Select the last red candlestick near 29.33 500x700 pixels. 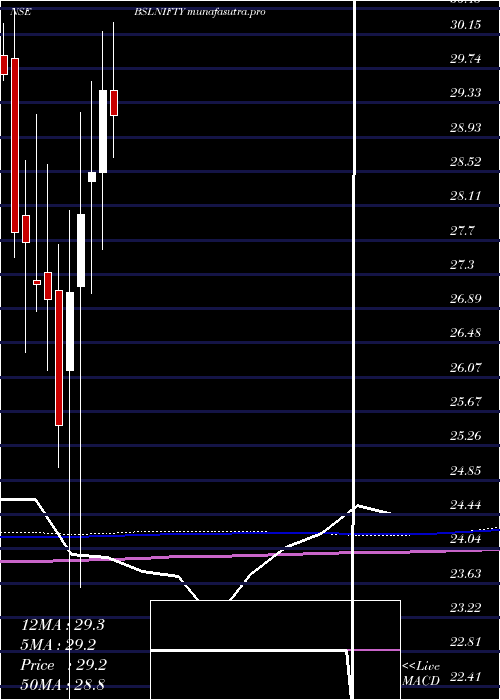114,103
